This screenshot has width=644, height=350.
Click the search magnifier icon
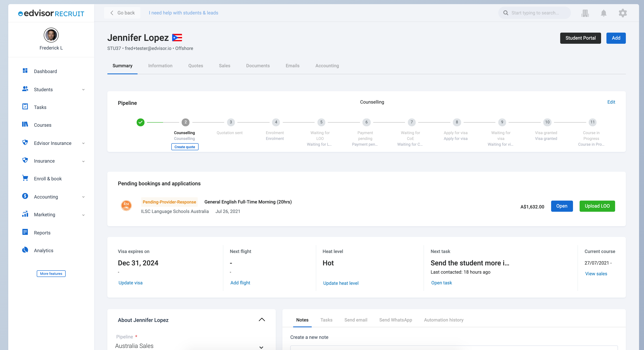505,13
